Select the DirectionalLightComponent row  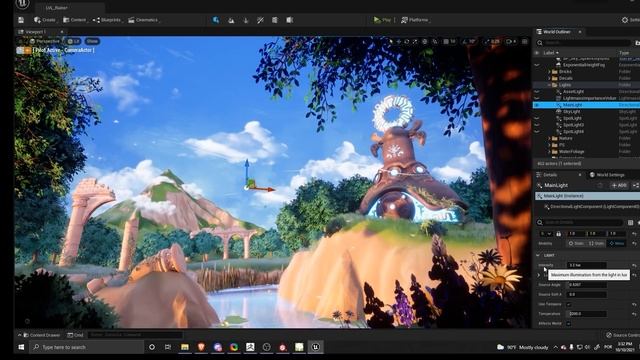click(591, 207)
